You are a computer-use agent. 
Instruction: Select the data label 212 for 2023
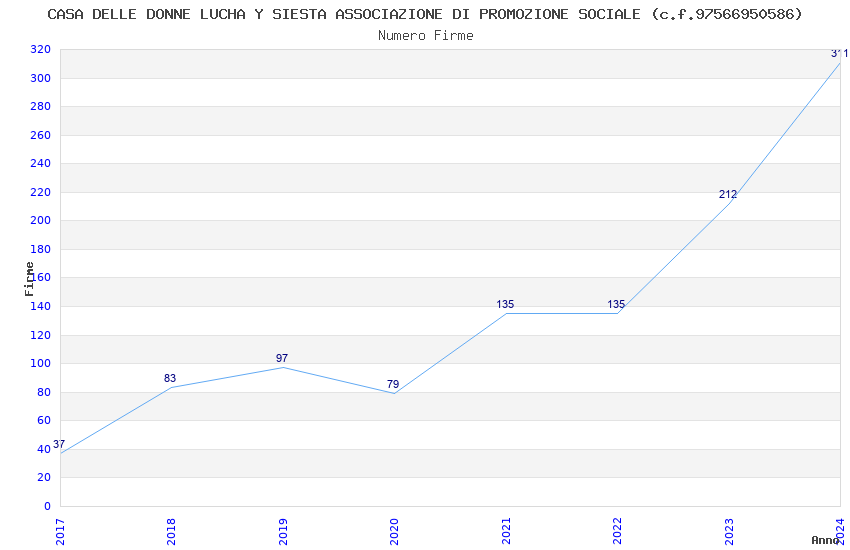point(727,194)
